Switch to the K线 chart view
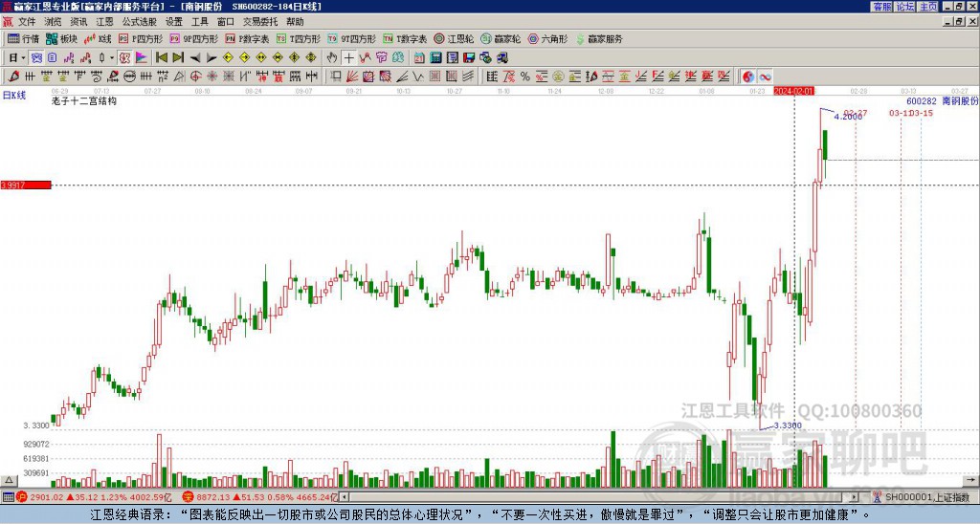The image size is (980, 524). point(98,38)
